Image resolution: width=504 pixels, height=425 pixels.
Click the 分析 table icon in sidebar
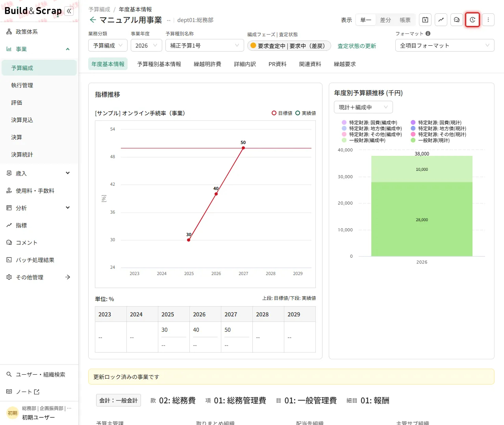click(9, 208)
